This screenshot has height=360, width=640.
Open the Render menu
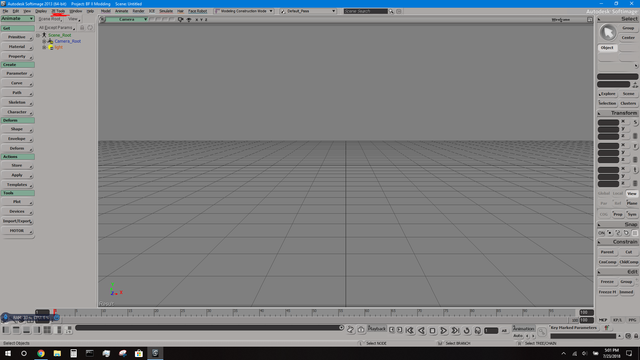pyautogui.click(x=138, y=11)
